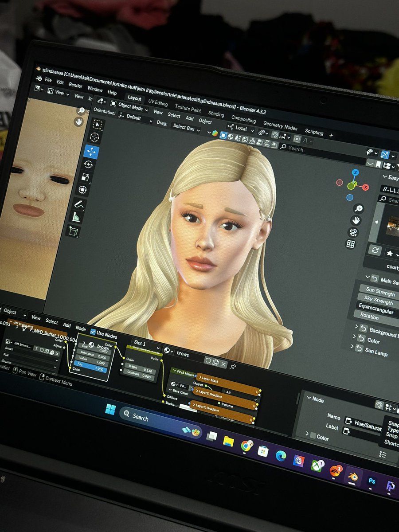Viewport: 399px width, 532px height.
Task: Reset Main Settings with its undo arrow icon
Action: [x=374, y=279]
